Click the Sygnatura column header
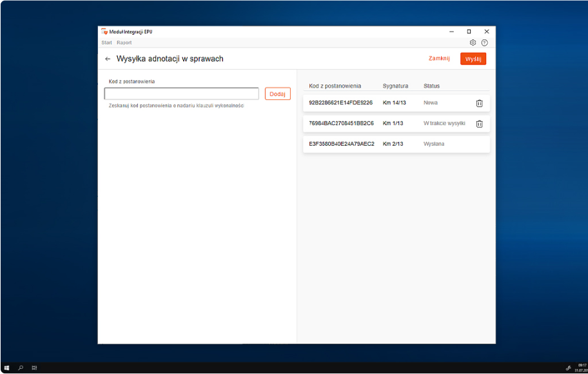 (x=395, y=86)
